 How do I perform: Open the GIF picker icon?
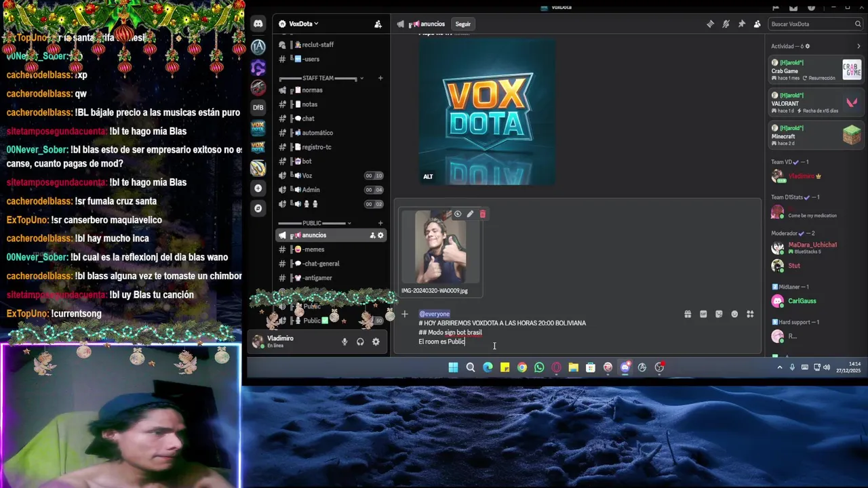click(703, 314)
